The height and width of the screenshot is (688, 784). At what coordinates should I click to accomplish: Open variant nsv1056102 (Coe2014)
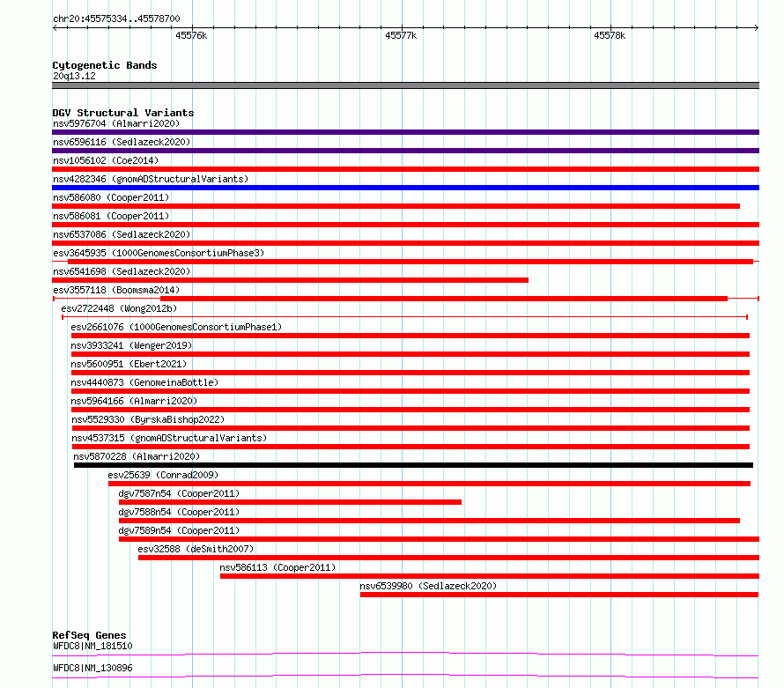point(106,160)
